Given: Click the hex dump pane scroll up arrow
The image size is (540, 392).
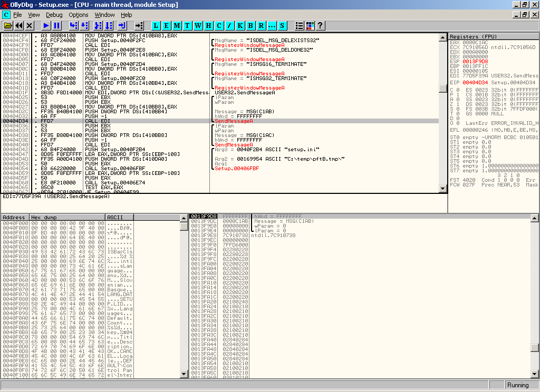Looking at the screenshot, I should point(184,218).
